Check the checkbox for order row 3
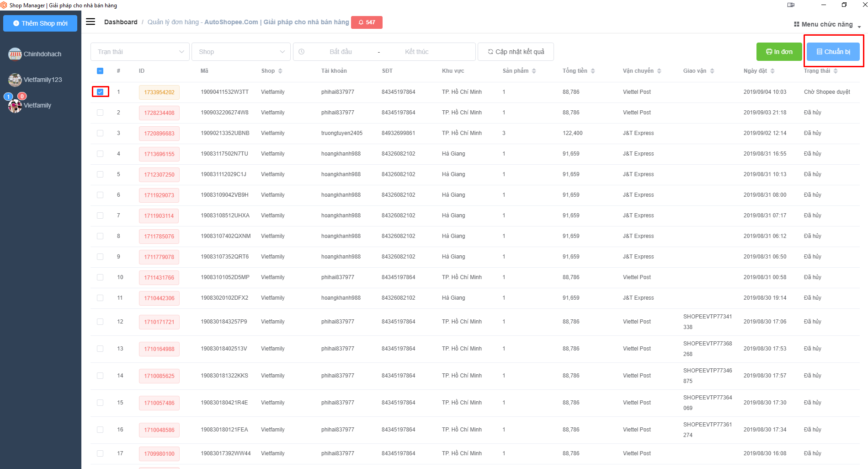Image resolution: width=868 pixels, height=469 pixels. (100, 133)
